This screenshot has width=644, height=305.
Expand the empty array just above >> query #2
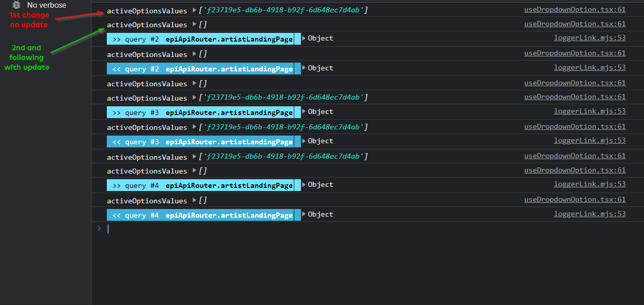194,24
